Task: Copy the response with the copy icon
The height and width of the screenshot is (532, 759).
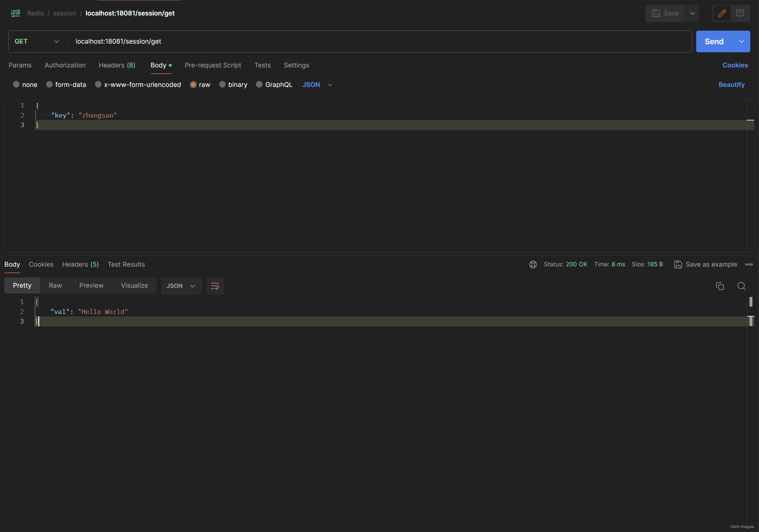Action: (720, 286)
